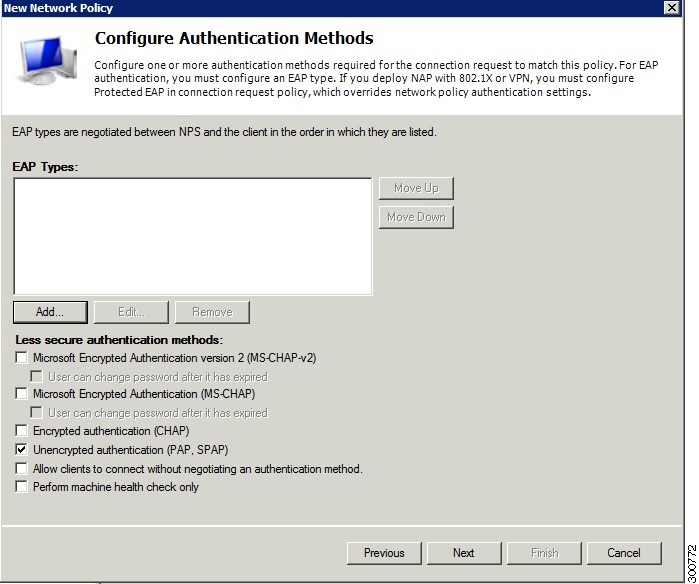
Task: Click the Edit... button
Action: pyautogui.click(x=132, y=312)
